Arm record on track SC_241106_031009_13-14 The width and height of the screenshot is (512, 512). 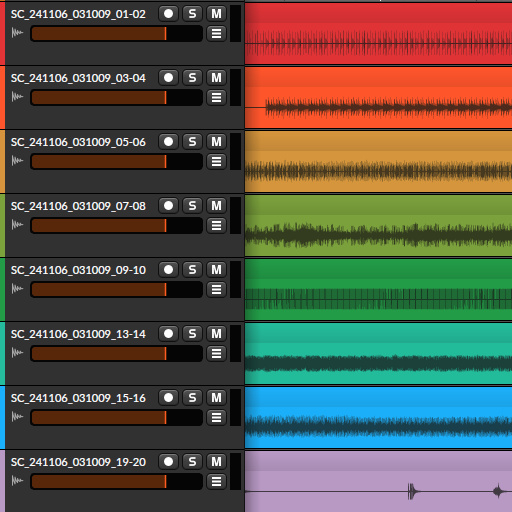point(168,334)
